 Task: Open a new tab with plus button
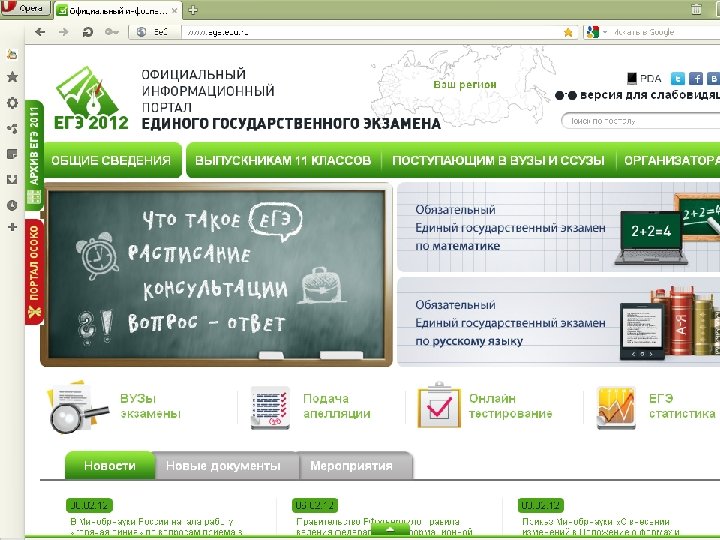(x=193, y=10)
